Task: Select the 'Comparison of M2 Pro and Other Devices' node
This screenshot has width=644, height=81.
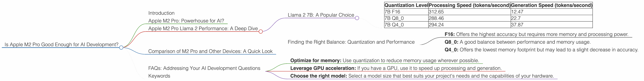Action: tap(210, 51)
